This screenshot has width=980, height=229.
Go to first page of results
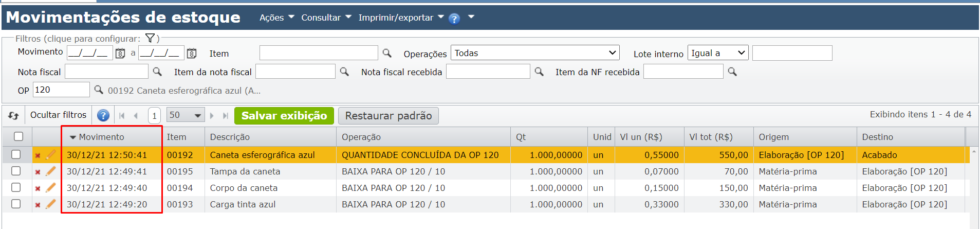122,116
